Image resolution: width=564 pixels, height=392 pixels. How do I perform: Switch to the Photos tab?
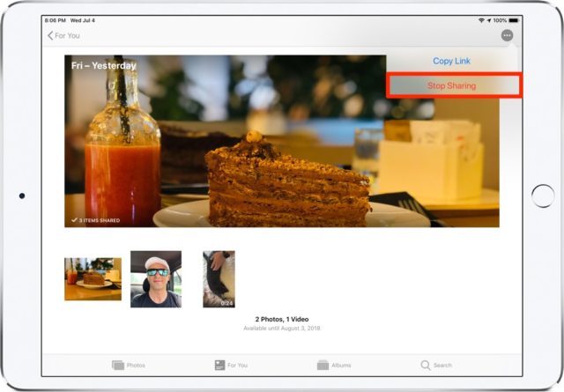pos(129,365)
